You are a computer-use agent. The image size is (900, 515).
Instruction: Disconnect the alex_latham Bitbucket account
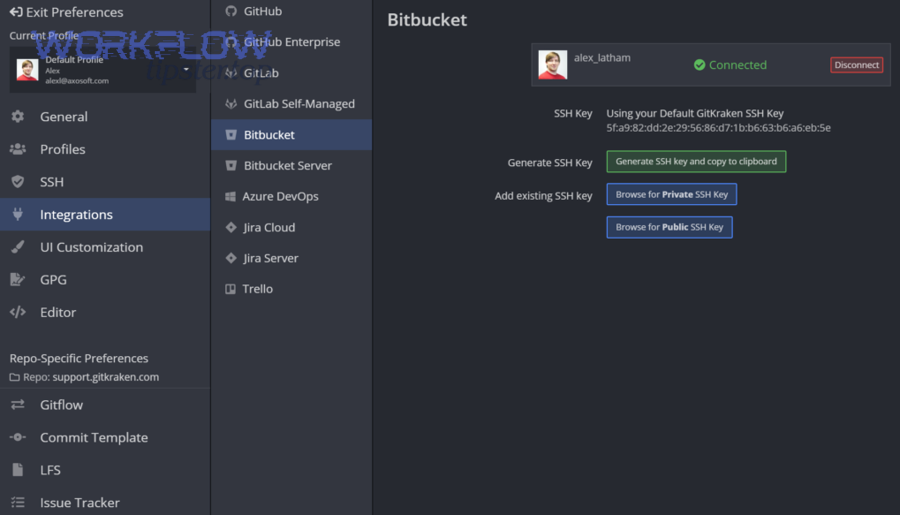coord(856,65)
